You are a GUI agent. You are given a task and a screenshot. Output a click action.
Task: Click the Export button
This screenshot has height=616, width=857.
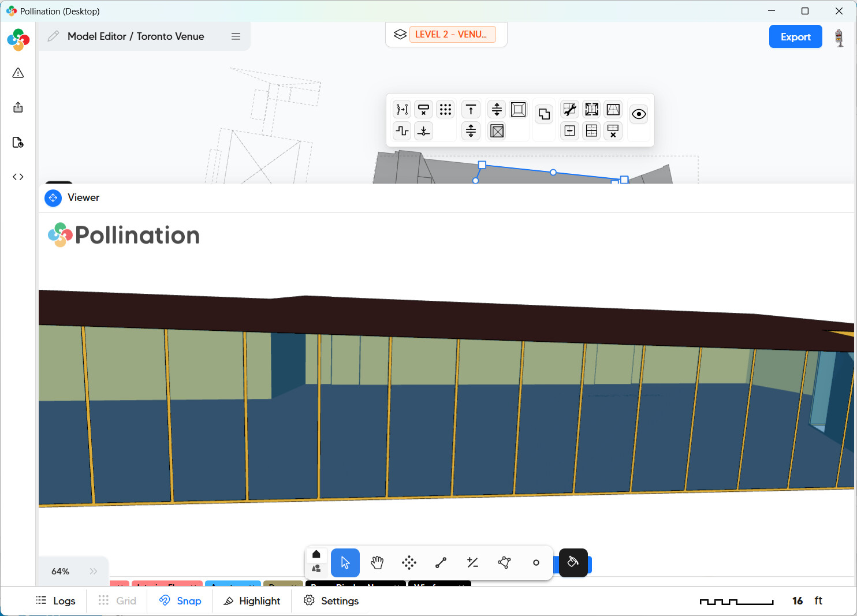(x=795, y=36)
